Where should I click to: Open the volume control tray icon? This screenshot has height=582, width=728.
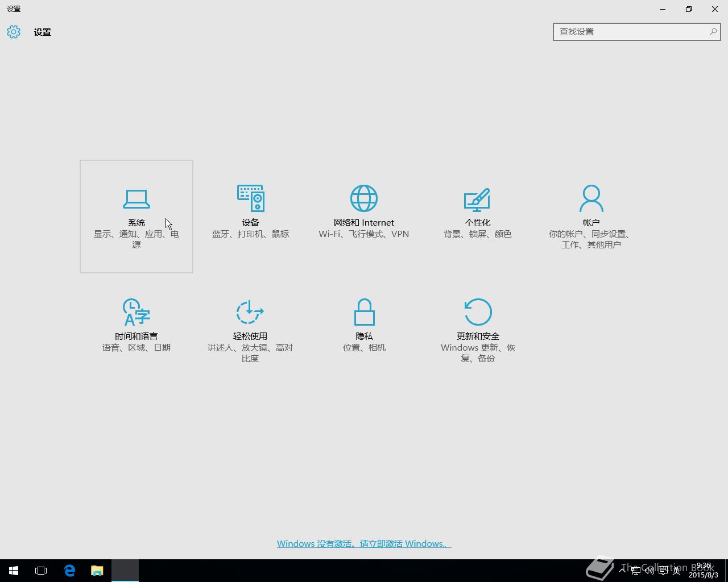tap(649, 570)
